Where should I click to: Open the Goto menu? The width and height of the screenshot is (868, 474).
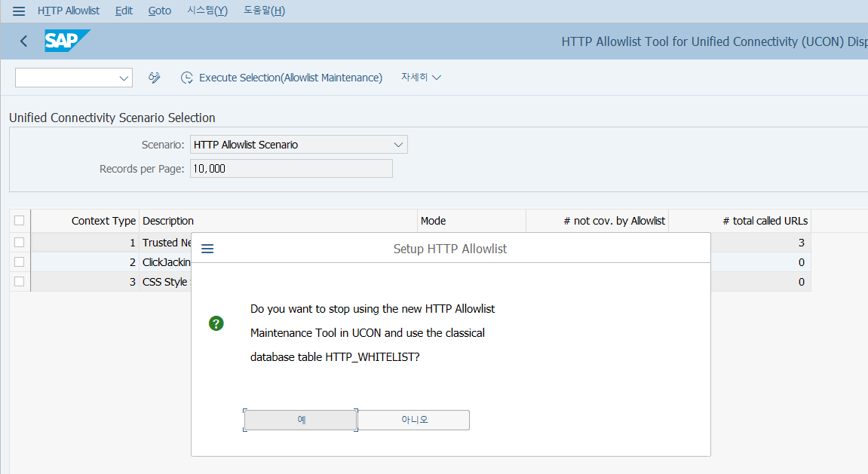(159, 11)
